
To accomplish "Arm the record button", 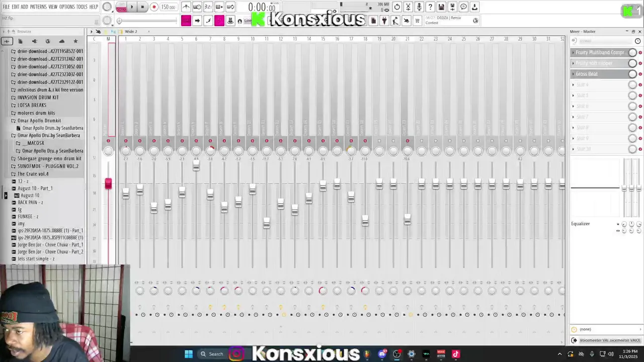I will point(154,8).
